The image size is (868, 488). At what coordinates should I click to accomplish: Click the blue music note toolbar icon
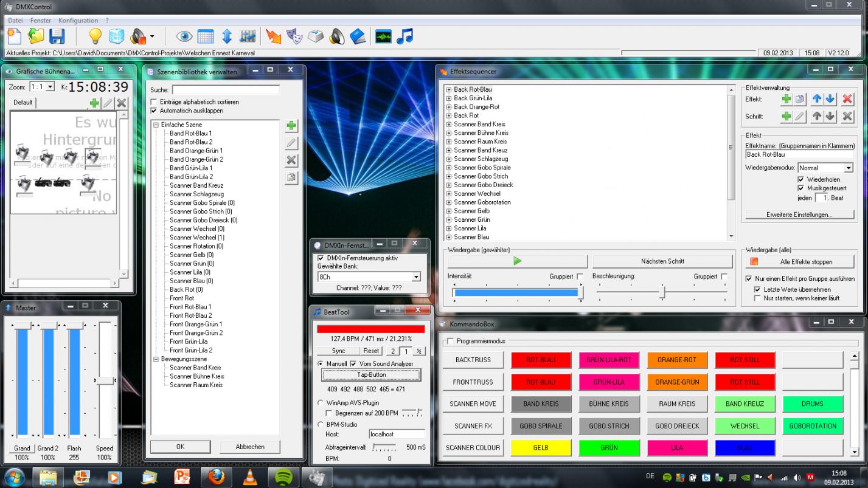pos(404,36)
